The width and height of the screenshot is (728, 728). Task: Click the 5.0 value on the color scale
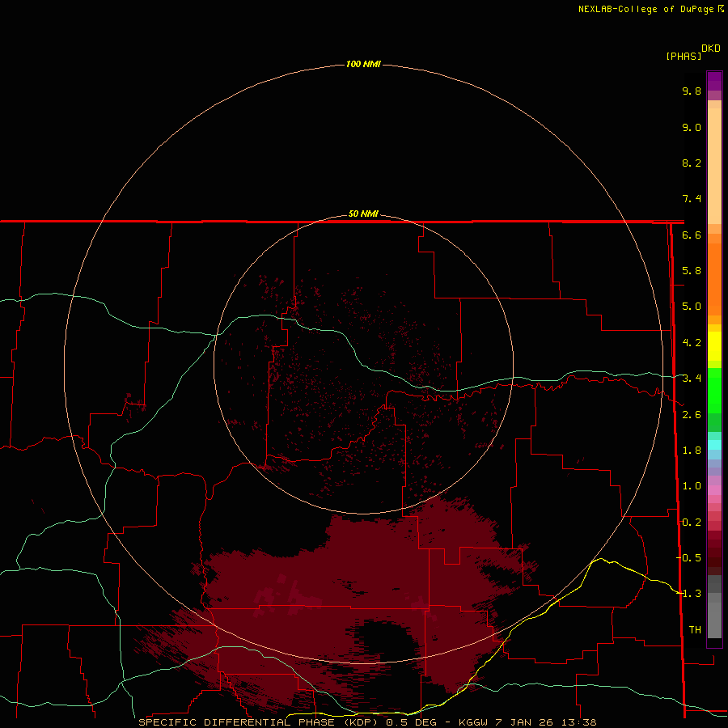(x=692, y=307)
